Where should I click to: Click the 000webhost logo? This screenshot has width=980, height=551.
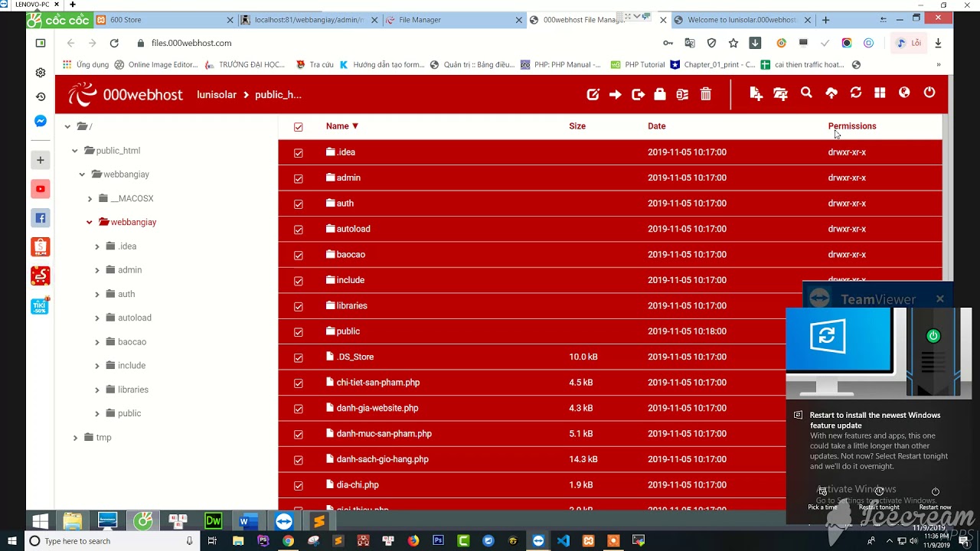[x=125, y=95]
